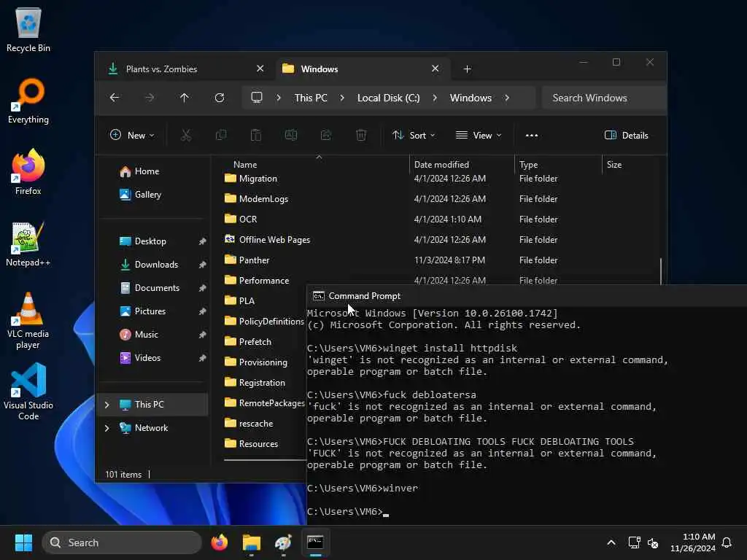747x560 pixels.
Task: Click the Copy icon in toolbar
Action: coord(221,135)
